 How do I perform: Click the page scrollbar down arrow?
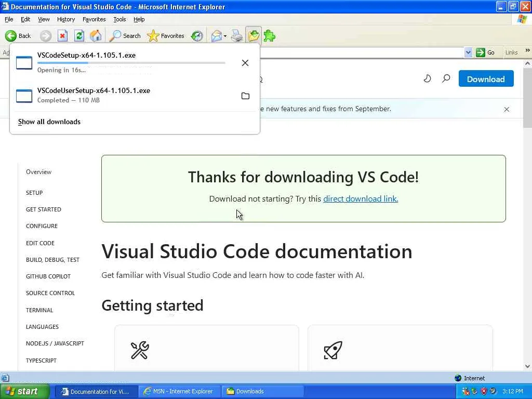point(528,366)
